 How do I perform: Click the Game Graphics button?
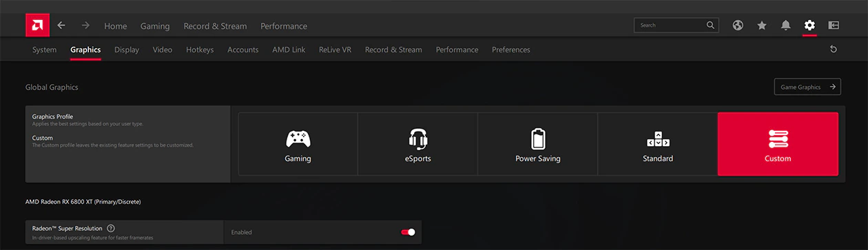click(807, 87)
